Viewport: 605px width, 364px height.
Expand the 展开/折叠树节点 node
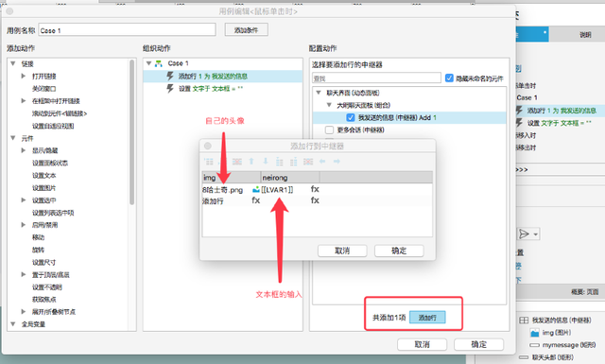24,311
